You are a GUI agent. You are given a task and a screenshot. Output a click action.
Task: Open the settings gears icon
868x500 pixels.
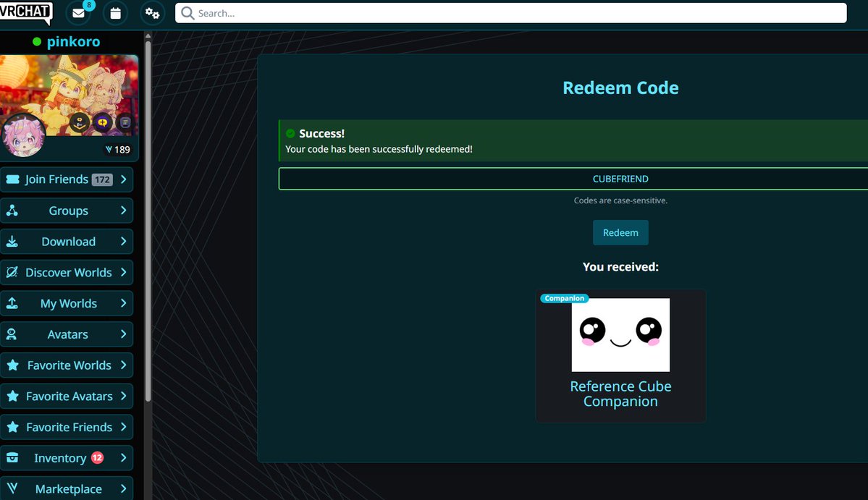[152, 13]
